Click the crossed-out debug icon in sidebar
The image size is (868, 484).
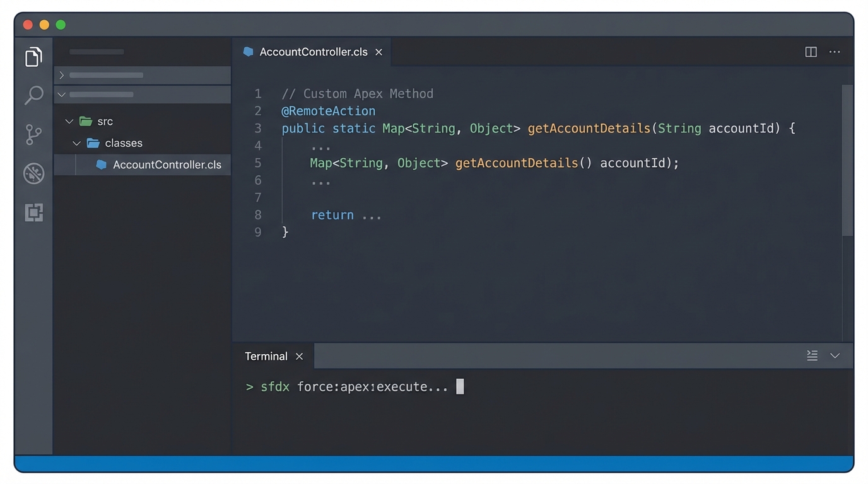coord(33,173)
